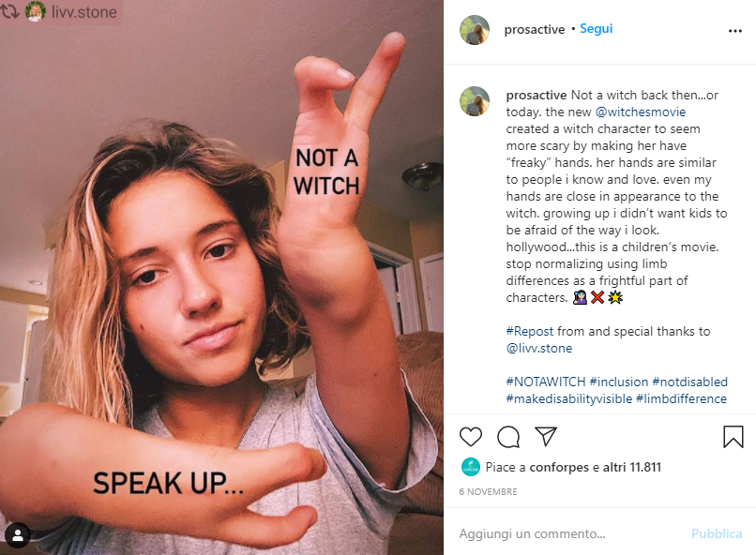Open the #Repost hashtag
The height and width of the screenshot is (555, 756).
(x=529, y=332)
